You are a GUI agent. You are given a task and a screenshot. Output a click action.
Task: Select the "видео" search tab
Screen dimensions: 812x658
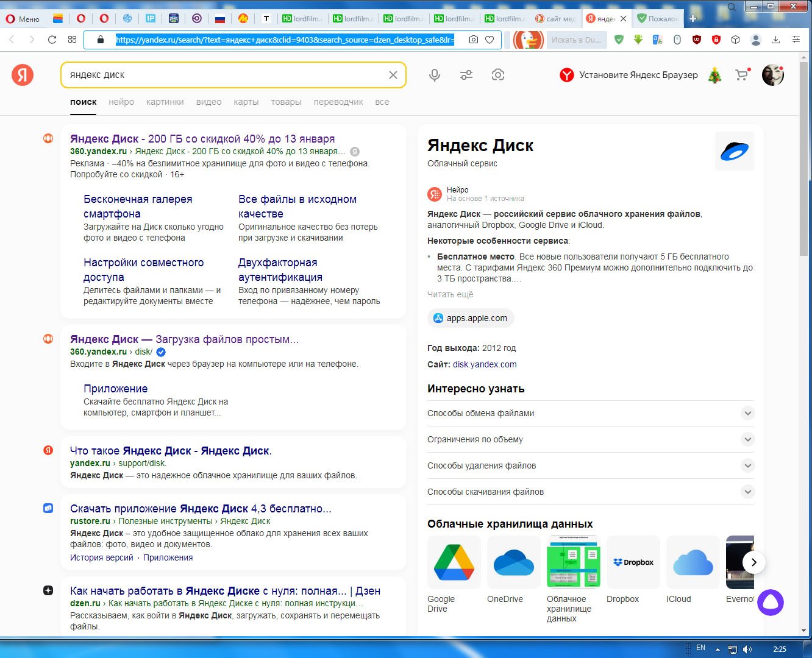tap(209, 102)
